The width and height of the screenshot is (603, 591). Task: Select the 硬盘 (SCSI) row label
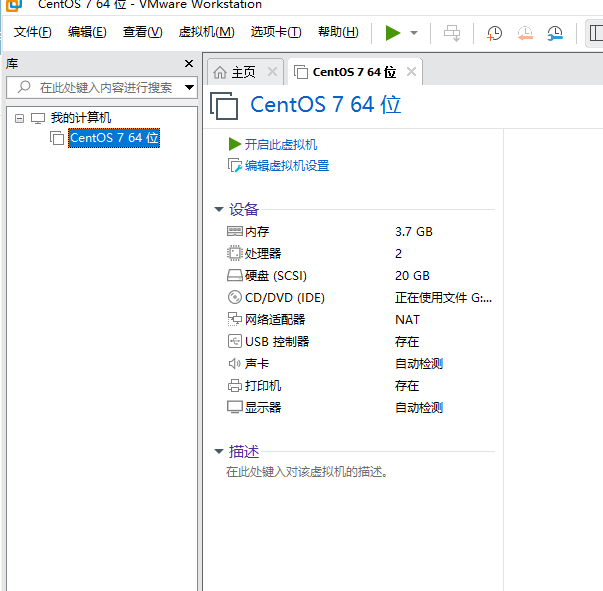coord(276,276)
